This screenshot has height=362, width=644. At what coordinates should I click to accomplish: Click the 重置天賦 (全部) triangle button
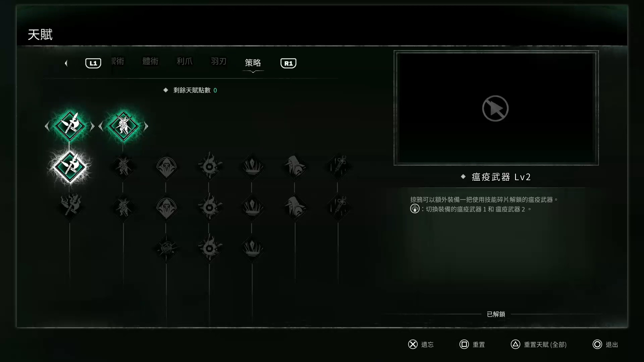[539, 344]
